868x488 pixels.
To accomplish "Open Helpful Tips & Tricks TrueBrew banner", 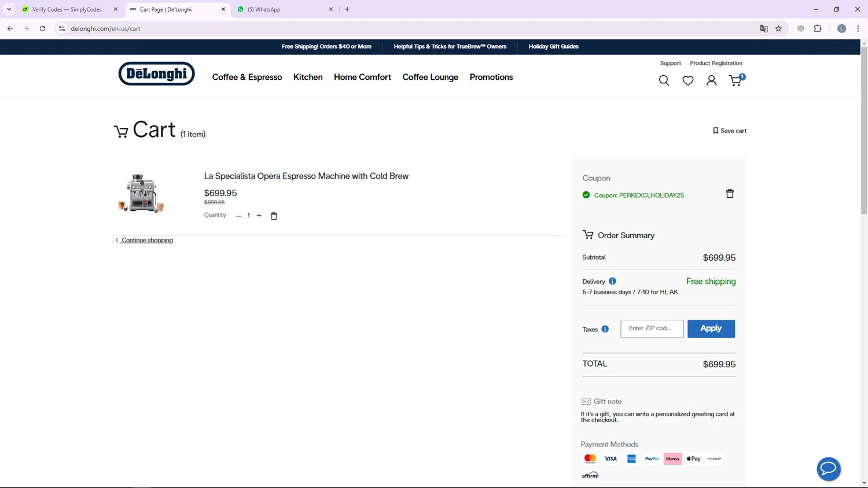I will pos(450,46).
